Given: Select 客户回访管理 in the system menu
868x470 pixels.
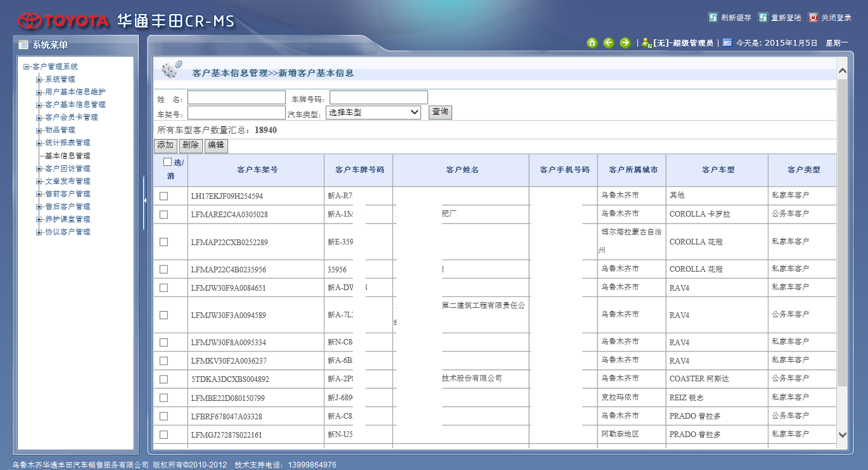Looking at the screenshot, I should [67, 168].
